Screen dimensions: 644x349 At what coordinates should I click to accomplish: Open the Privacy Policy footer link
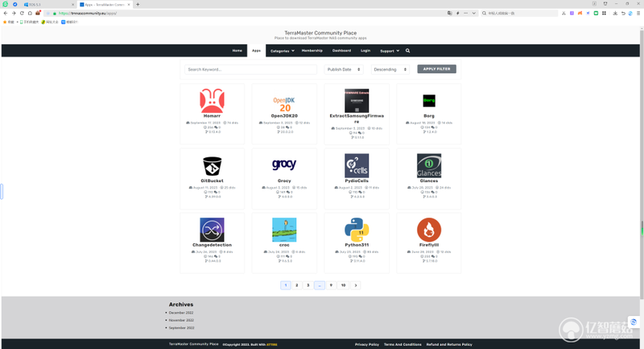(367, 344)
